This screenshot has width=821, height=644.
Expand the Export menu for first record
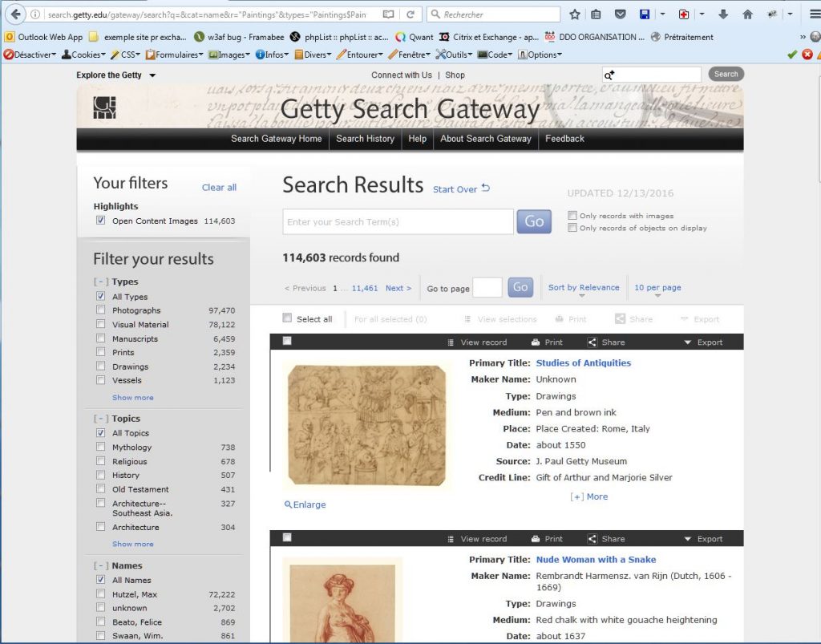(703, 342)
